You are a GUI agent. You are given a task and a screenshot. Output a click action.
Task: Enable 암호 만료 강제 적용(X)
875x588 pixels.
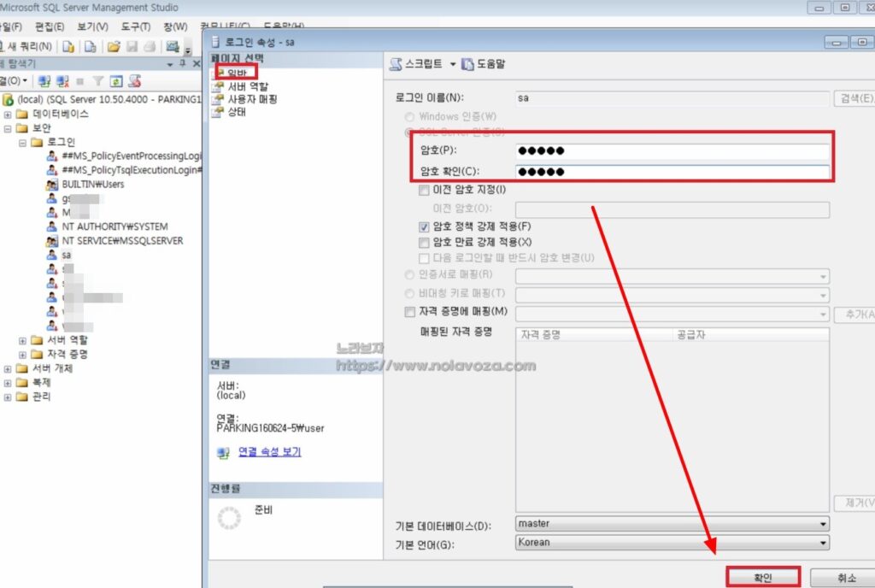[424, 243]
